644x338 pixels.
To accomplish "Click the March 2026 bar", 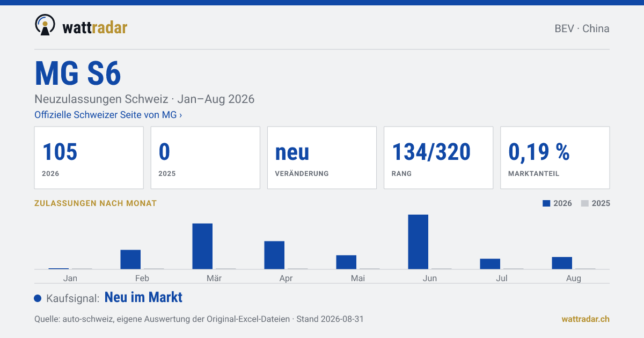I will [x=202, y=246].
